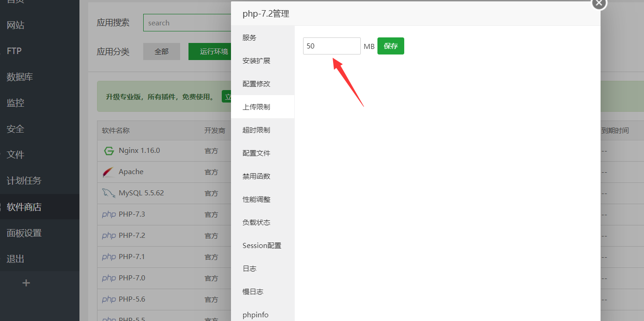The width and height of the screenshot is (644, 321).
Task: Filter apps by 全部 category
Action: pos(161,52)
